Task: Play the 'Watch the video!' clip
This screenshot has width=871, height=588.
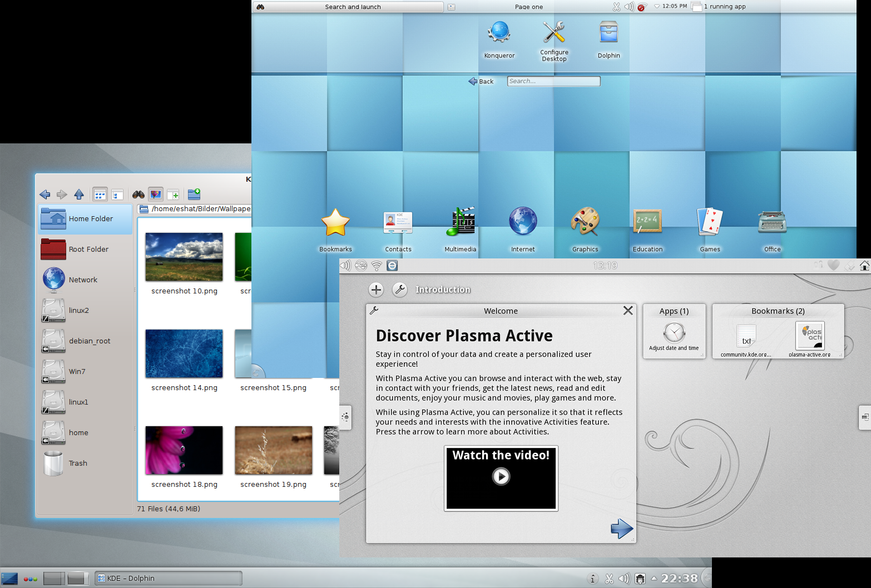Action: tap(501, 477)
